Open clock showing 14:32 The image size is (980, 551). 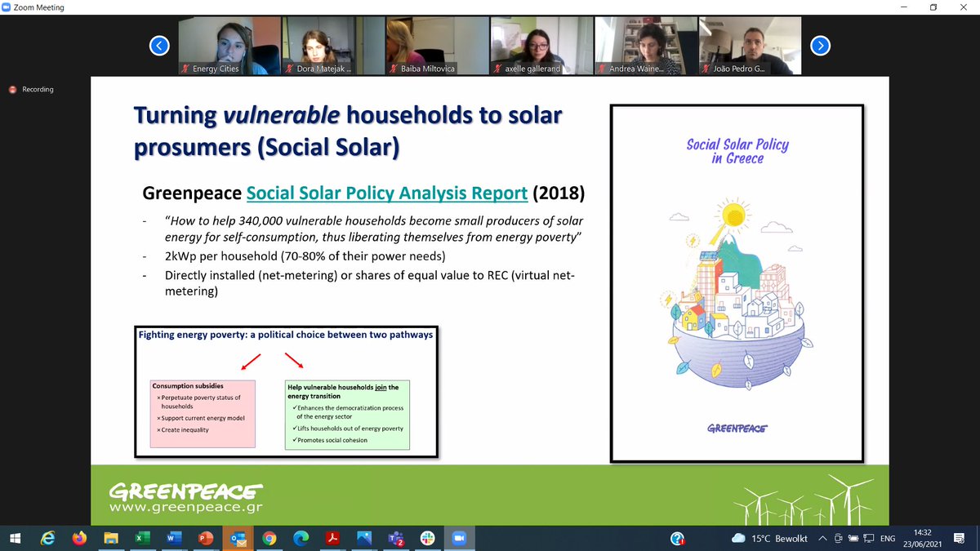(924, 539)
